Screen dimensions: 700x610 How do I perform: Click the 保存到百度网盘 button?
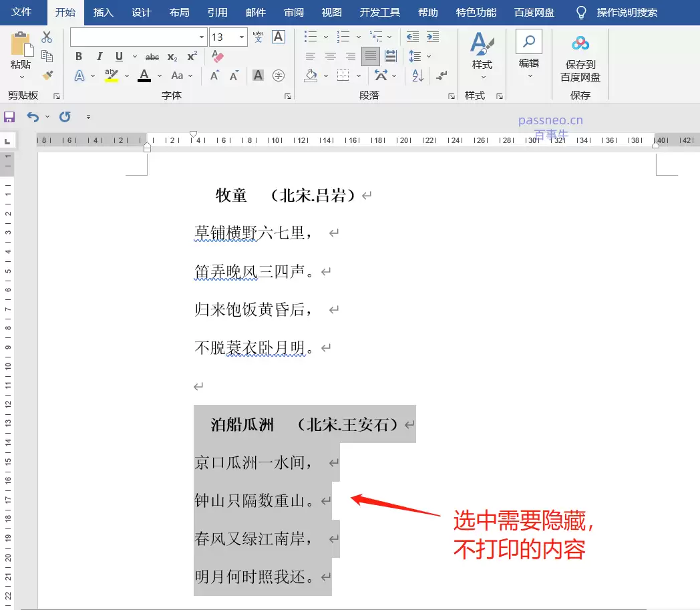(x=580, y=63)
